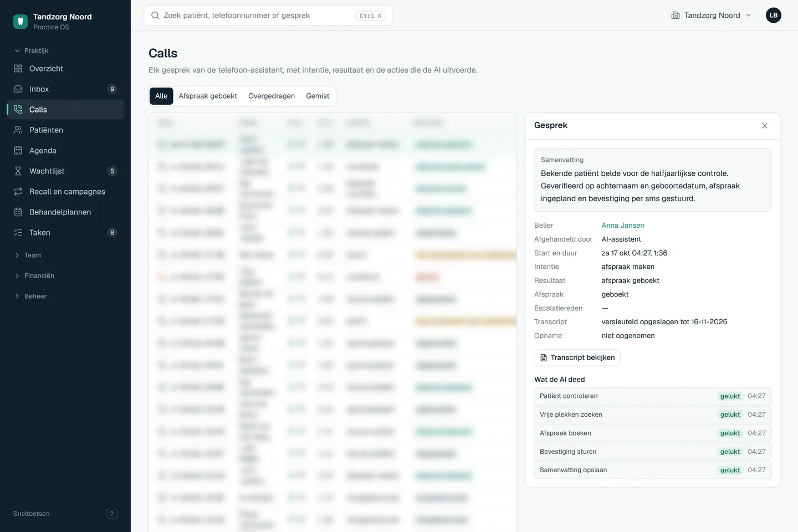Open the LB user avatar
This screenshot has height=532, width=798.
coord(774,16)
